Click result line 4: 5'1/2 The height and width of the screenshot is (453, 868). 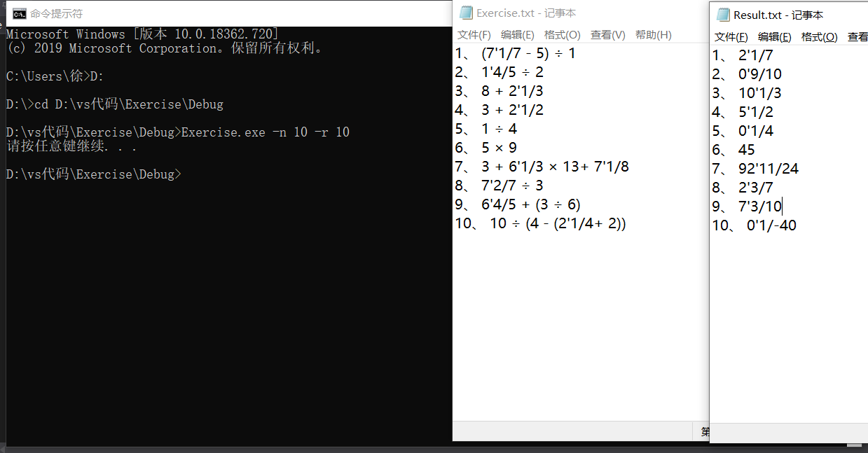743,112
